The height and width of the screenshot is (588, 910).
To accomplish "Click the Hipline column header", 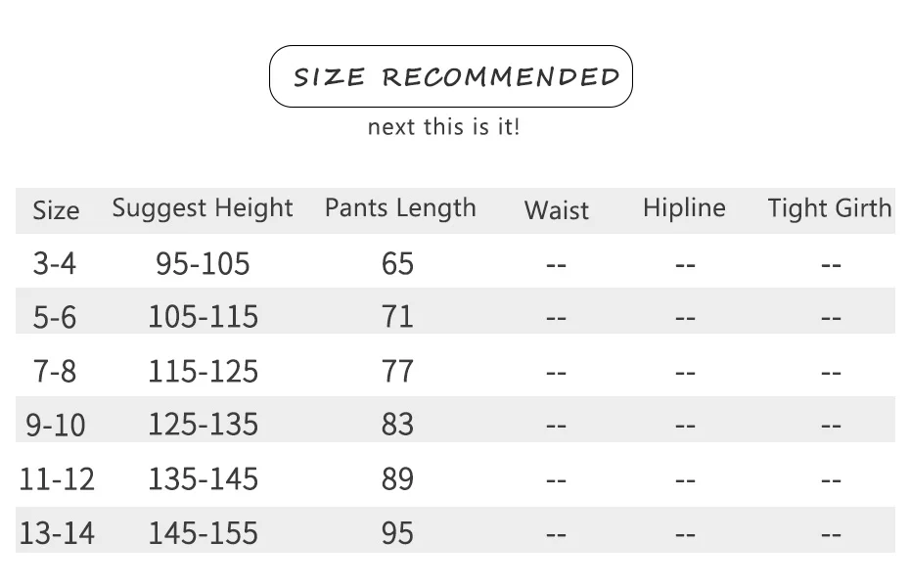I will coord(684,208).
